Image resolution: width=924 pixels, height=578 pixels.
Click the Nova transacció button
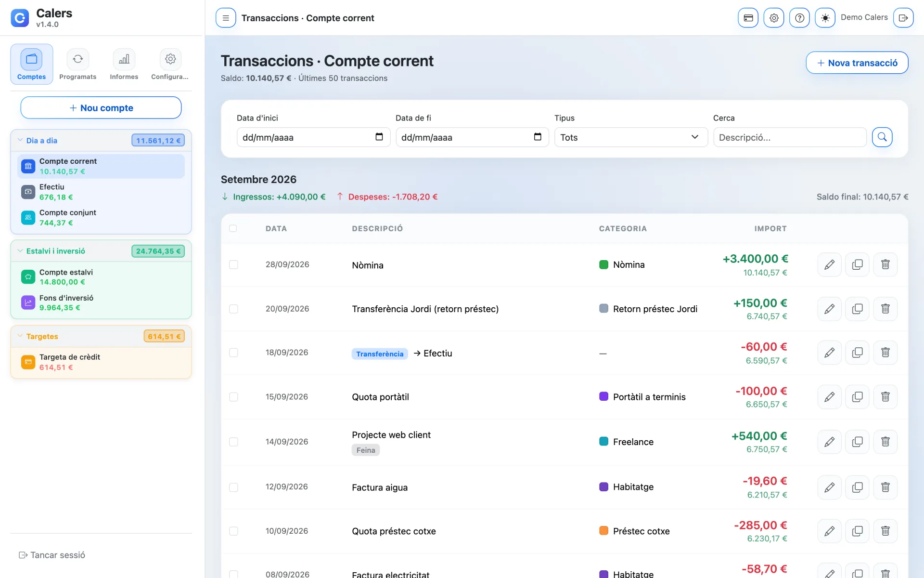click(x=857, y=63)
